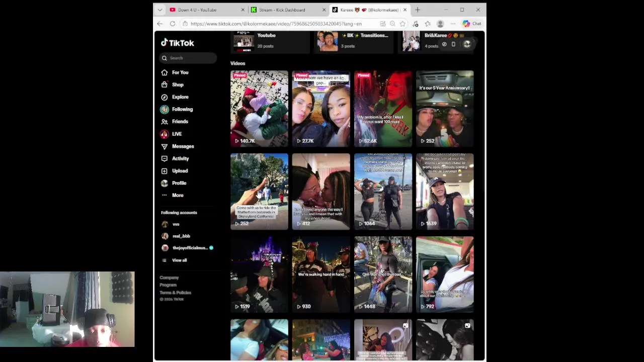Open the Company footer link
644x362 pixels.
pos(169,278)
